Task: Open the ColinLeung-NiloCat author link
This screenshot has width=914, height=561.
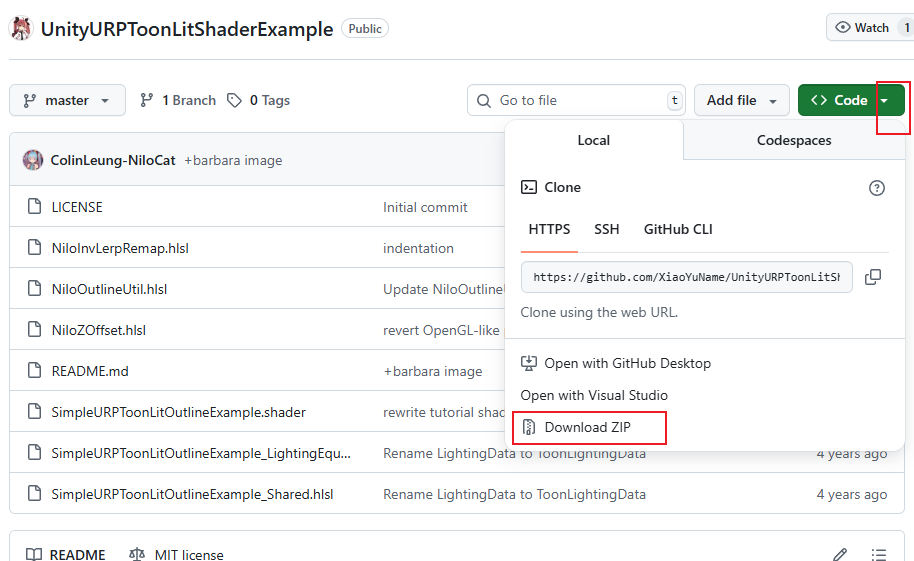Action: coord(113,160)
